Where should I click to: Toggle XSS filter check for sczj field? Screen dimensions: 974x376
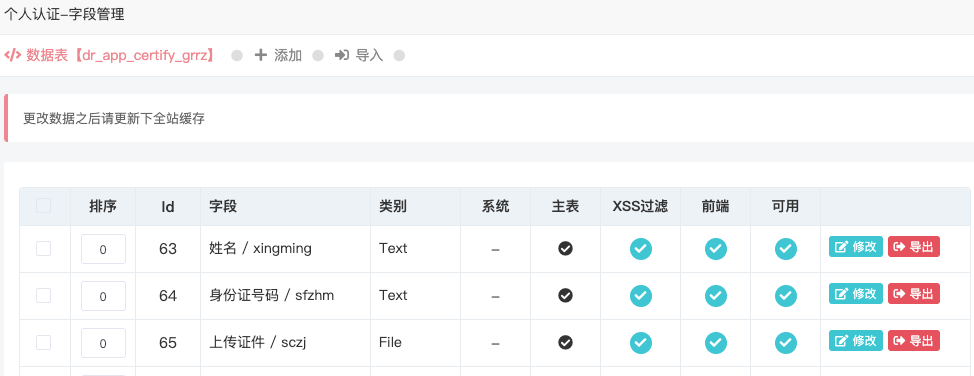click(641, 342)
